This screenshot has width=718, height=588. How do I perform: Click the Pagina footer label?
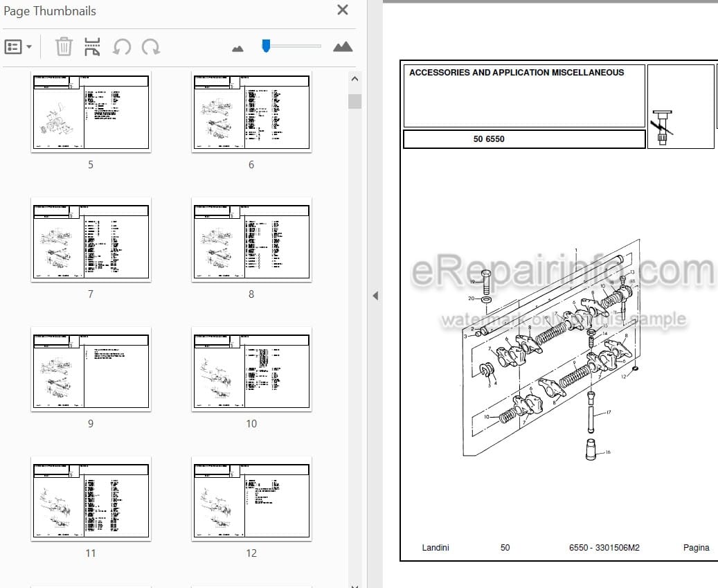pyautogui.click(x=696, y=547)
